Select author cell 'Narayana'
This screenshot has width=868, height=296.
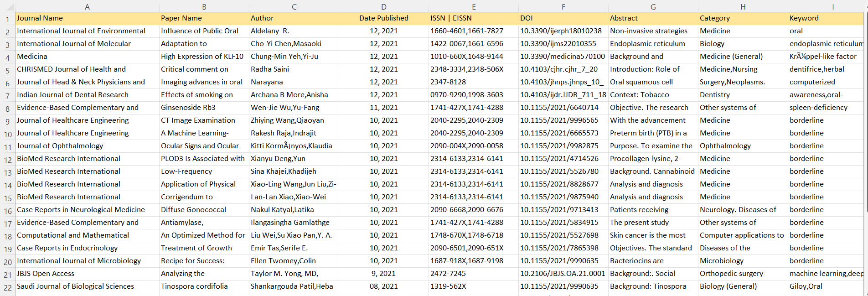294,82
